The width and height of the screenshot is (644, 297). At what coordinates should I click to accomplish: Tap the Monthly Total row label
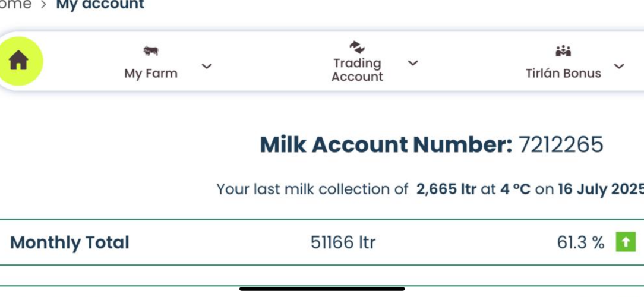click(70, 242)
